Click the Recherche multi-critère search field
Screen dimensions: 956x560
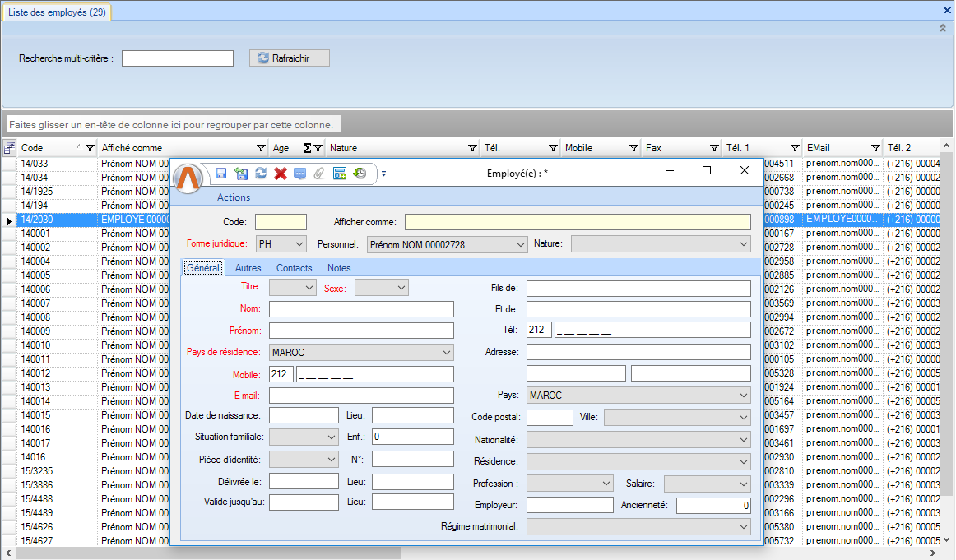tap(178, 58)
